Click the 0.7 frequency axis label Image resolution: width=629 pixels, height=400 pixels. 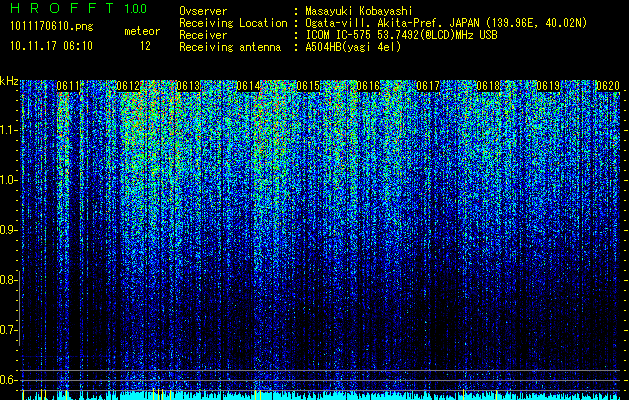(x=8, y=330)
